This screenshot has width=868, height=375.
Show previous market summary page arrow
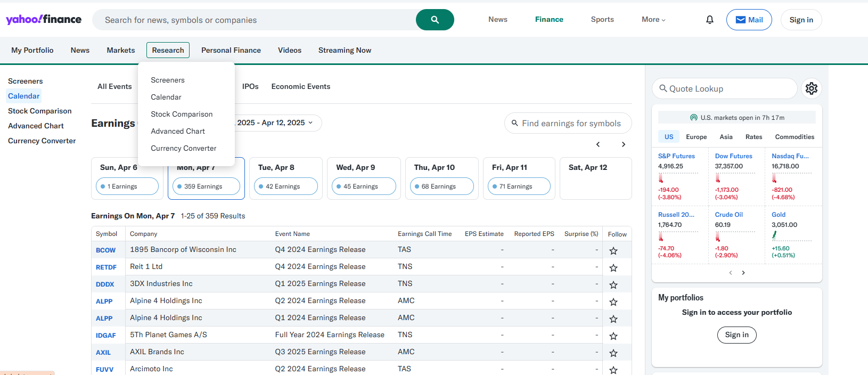tap(731, 273)
